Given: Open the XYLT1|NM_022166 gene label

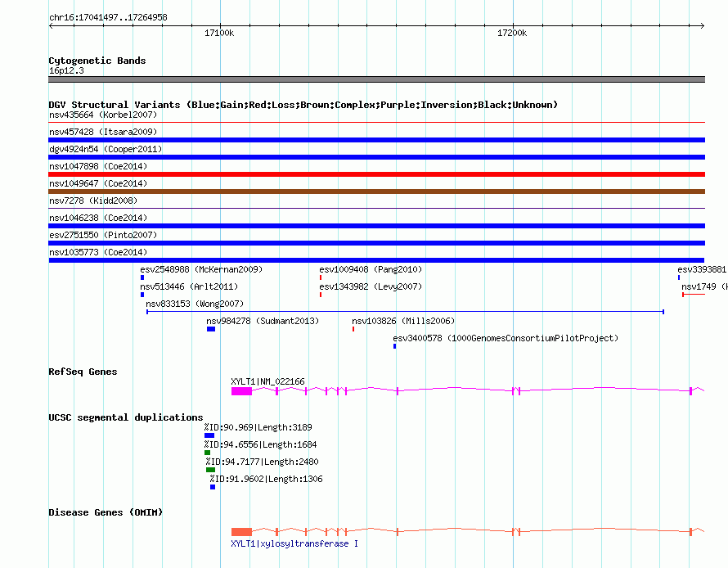Looking at the screenshot, I should pyautogui.click(x=268, y=381).
